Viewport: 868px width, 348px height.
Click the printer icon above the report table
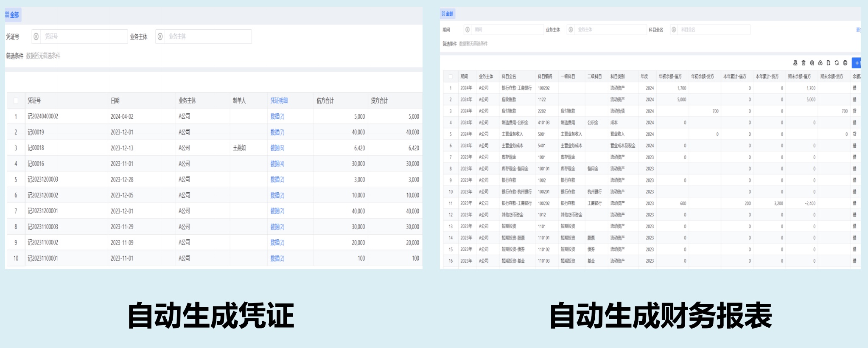(845, 63)
